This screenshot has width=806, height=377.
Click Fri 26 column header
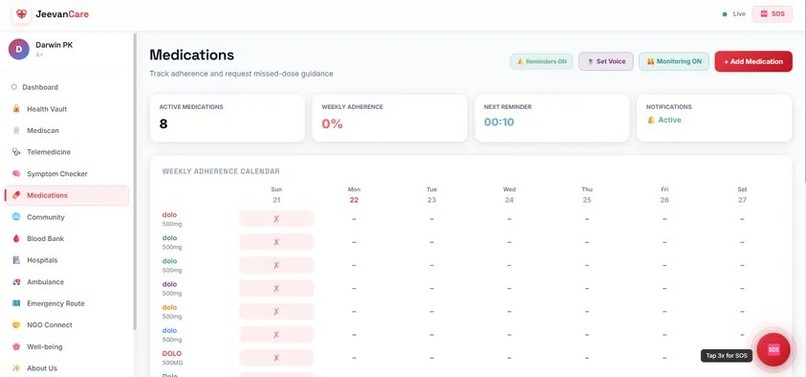click(664, 195)
